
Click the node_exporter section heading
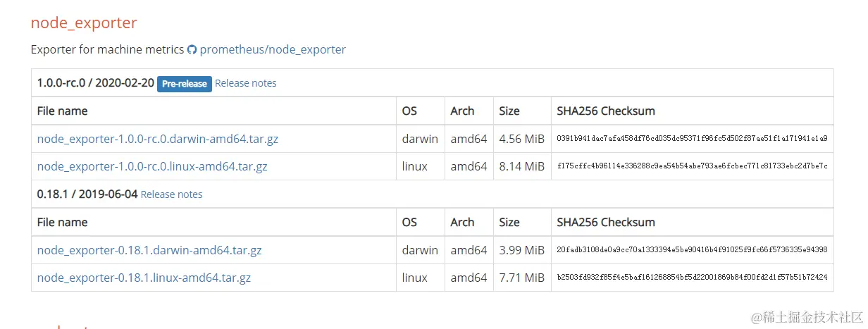(84, 23)
